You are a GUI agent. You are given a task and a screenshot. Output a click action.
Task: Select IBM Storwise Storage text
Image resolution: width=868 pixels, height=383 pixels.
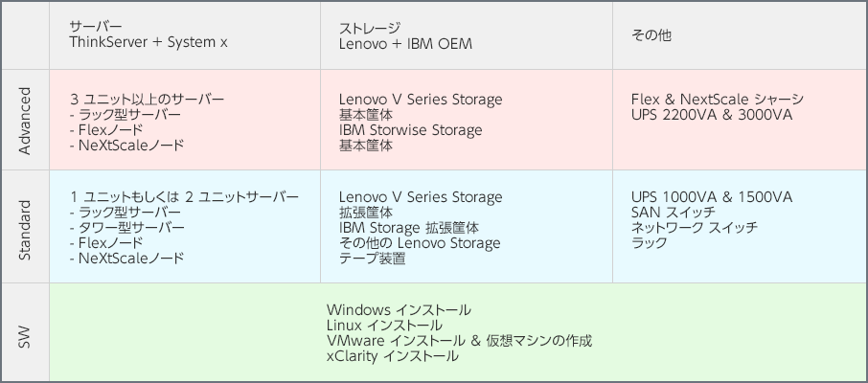410,130
